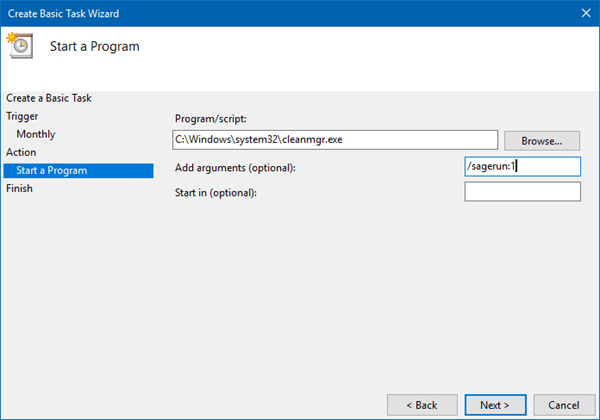Viewport: 600px width, 420px height.
Task: Click the Add arguments input field
Action: 522,166
